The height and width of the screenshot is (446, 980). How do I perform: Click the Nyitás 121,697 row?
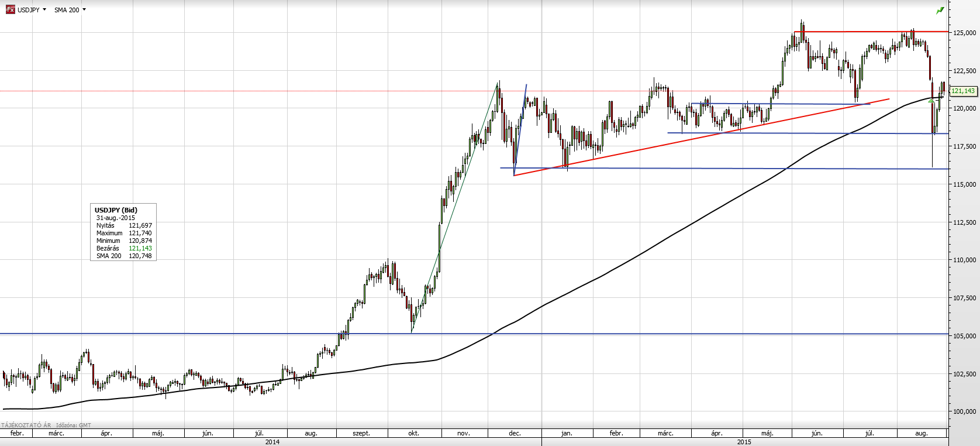124,225
